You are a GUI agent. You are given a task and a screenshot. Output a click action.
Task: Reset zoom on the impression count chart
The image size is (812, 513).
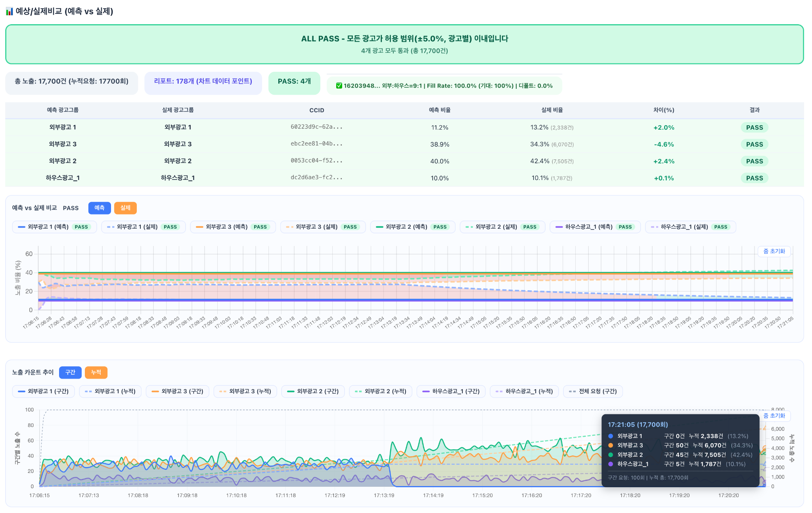(774, 416)
